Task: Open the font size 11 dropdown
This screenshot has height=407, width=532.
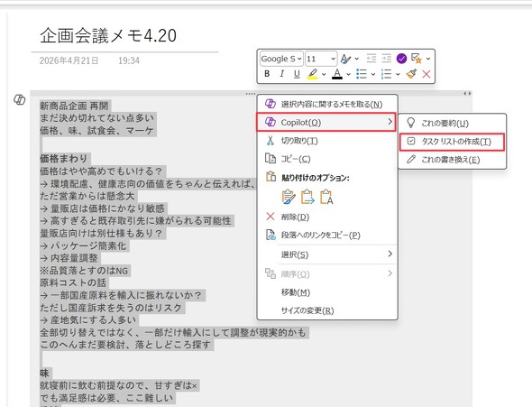Action: coord(321,59)
